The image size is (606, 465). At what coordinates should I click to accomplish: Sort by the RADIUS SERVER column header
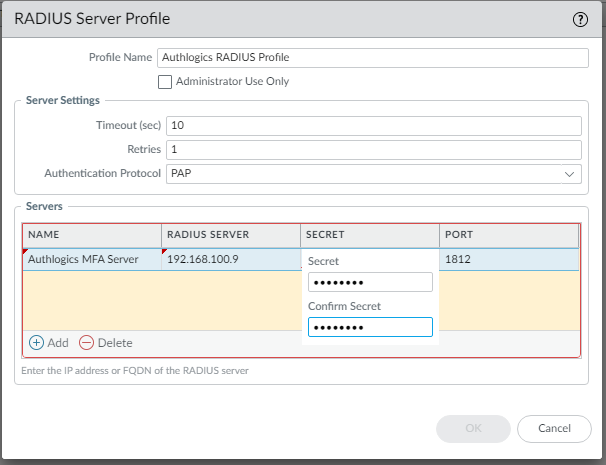pos(231,235)
